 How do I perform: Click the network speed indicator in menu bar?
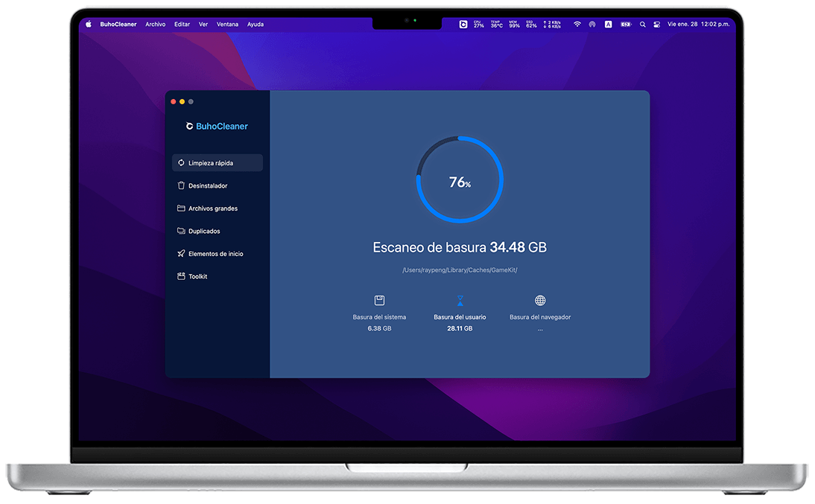coord(552,24)
